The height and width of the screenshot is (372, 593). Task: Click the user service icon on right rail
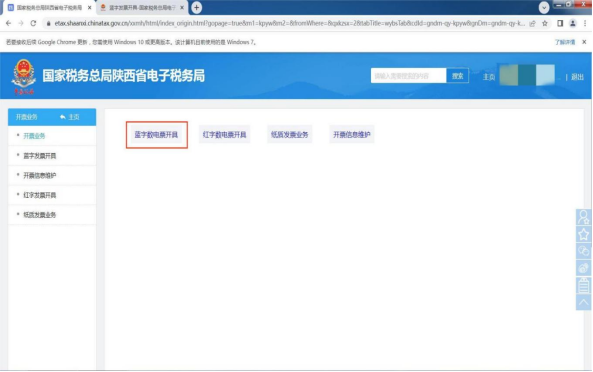pos(584,217)
